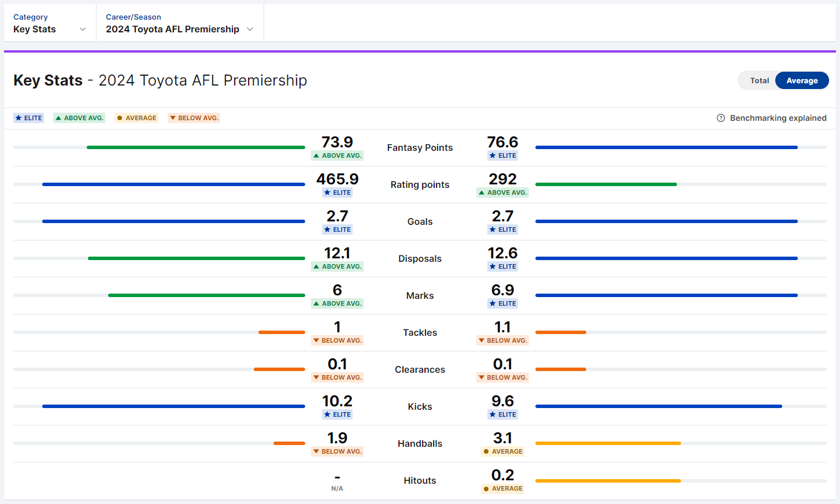Click the 3.1 Handballs value
Image resolution: width=840 pixels, height=504 pixels.
[502, 438]
